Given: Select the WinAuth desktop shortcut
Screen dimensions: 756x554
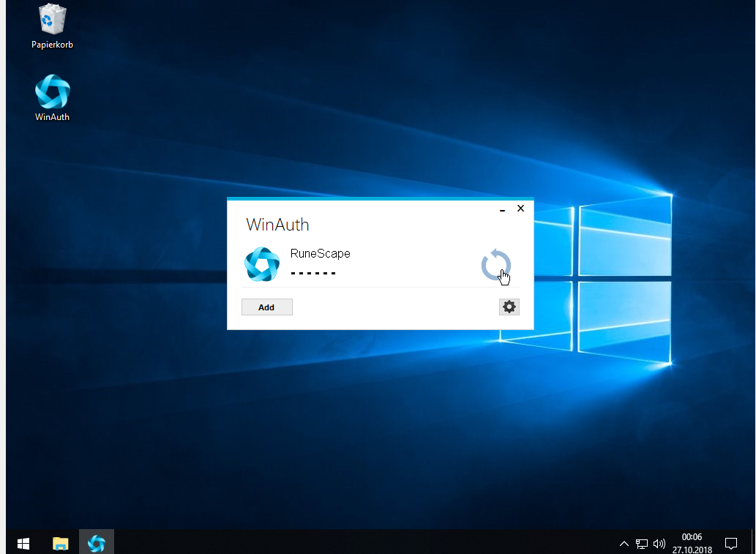Looking at the screenshot, I should (52, 97).
